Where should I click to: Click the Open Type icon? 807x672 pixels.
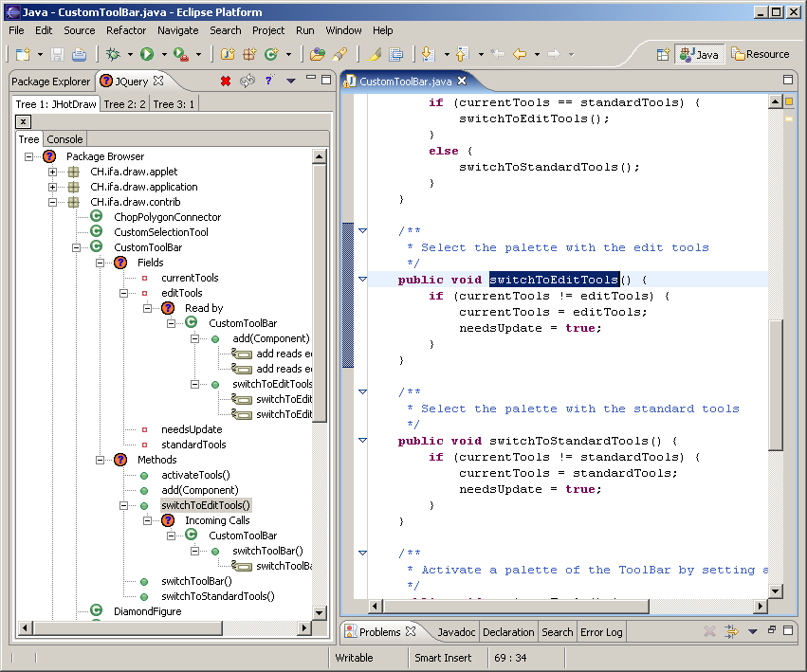pos(318,54)
